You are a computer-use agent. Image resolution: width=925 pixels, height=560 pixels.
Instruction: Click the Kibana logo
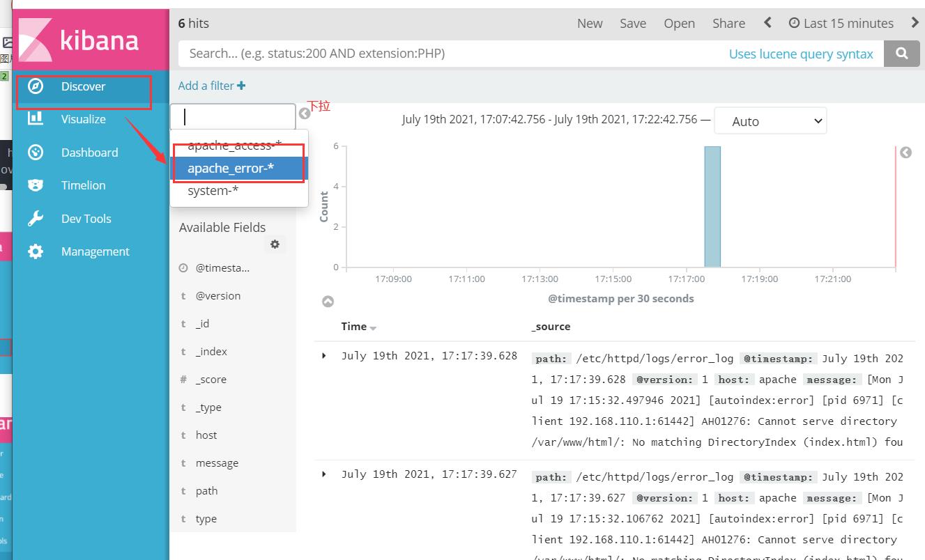pos(91,40)
